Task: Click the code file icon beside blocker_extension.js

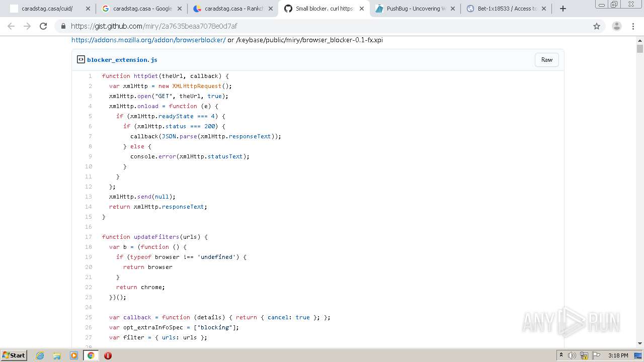Action: pos(80,59)
